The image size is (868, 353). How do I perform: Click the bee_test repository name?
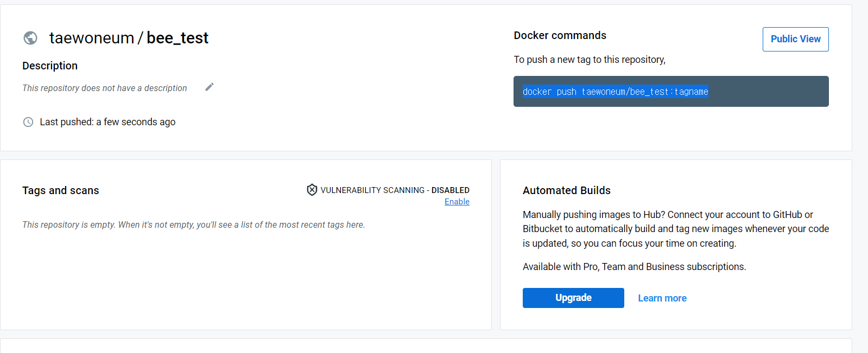(x=178, y=38)
